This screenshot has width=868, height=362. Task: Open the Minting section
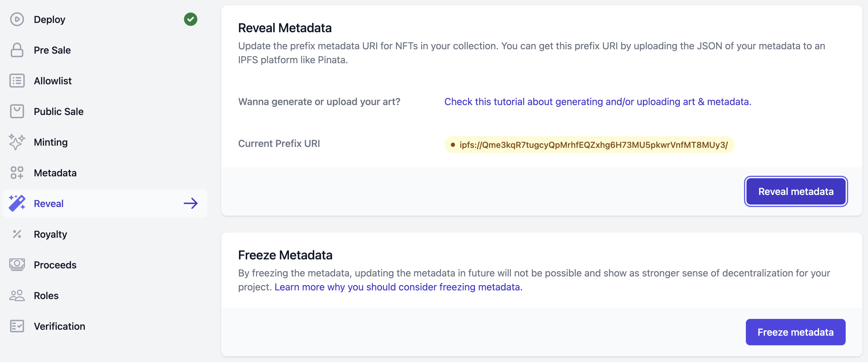(x=105, y=142)
